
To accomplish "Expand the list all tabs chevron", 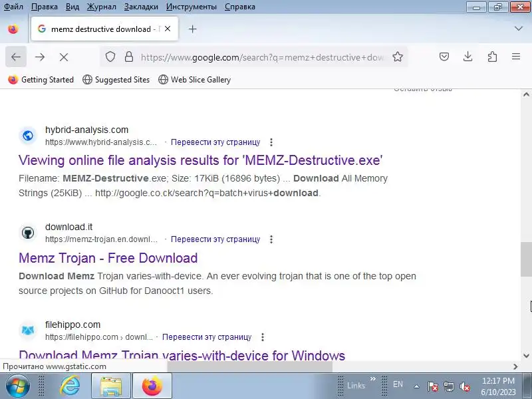I will click(x=519, y=29).
